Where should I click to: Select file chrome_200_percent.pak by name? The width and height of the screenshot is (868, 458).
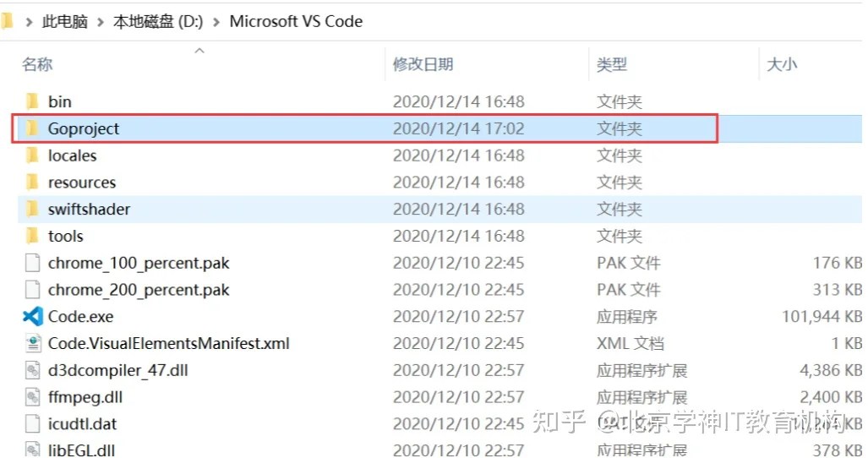139,290
